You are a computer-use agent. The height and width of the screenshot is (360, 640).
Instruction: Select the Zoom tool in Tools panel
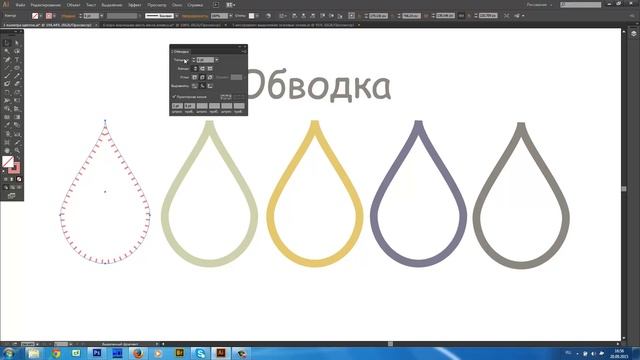click(17, 151)
